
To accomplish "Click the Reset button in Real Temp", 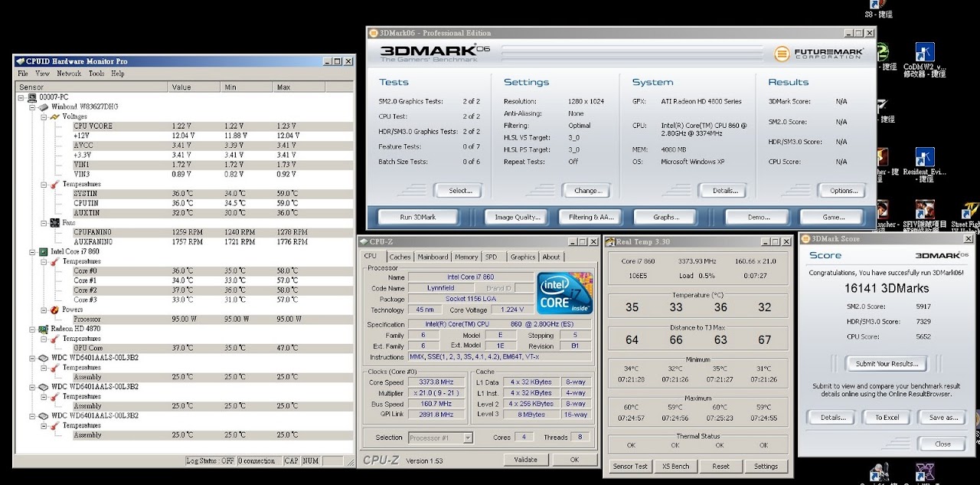I will pyautogui.click(x=720, y=466).
